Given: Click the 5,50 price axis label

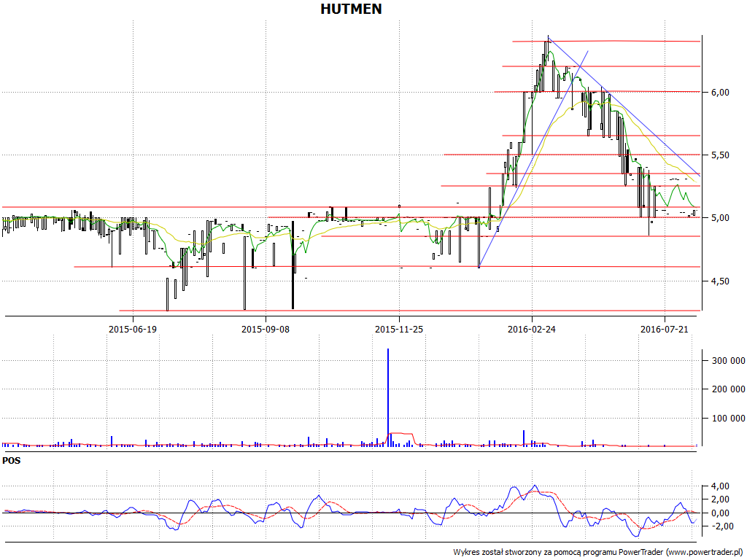Looking at the screenshot, I should tap(720, 155).
